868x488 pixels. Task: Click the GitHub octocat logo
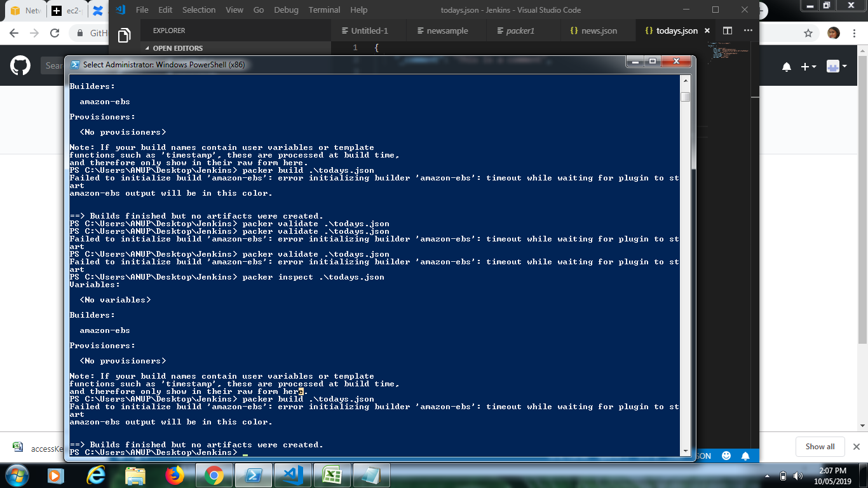20,65
